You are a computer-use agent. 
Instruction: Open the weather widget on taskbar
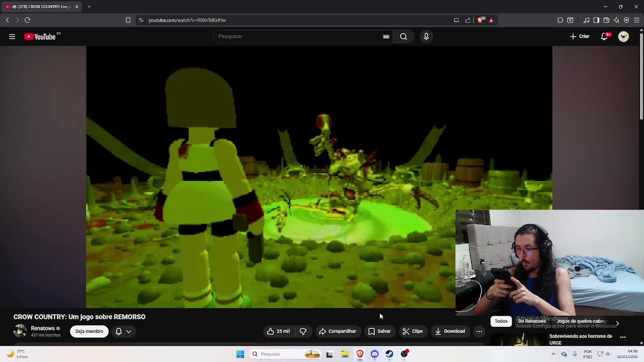16,354
